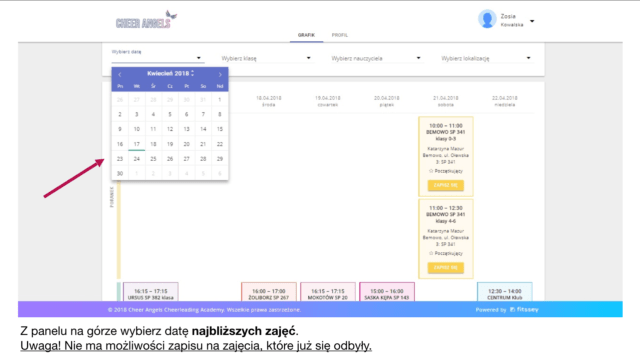Choose day 25 in the calendar
The height and width of the screenshot is (361, 640).
point(153,159)
